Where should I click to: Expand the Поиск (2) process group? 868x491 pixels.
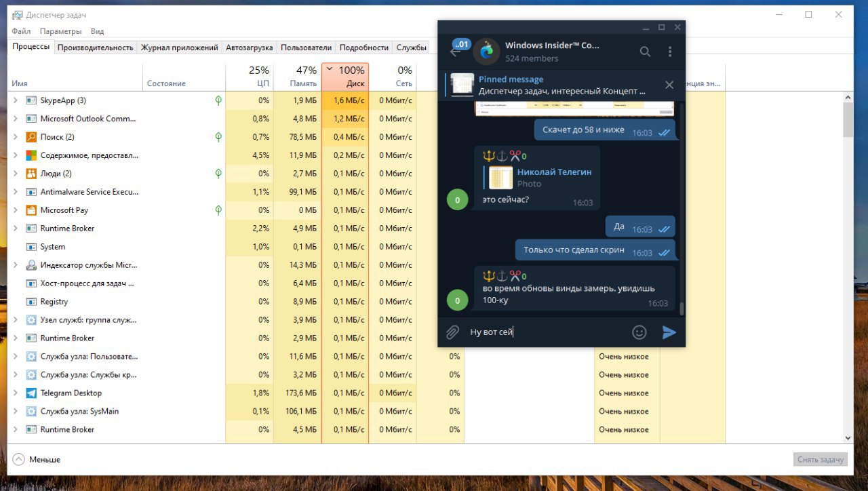[16, 137]
